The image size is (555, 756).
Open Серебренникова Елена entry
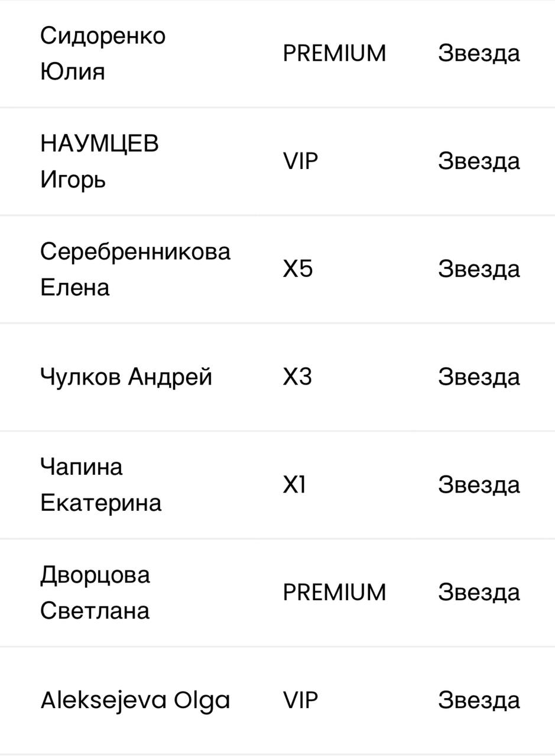point(135,269)
